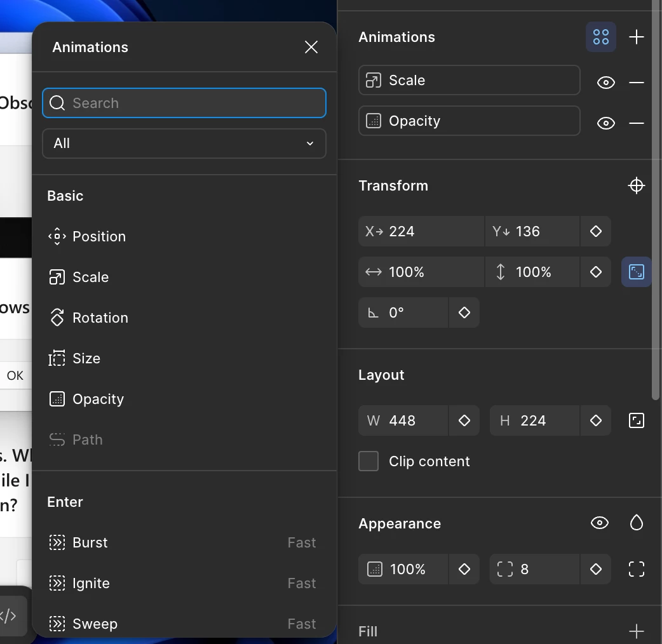This screenshot has width=662, height=644.
Task: Toggle the lock scale proportions button
Action: 636,272
